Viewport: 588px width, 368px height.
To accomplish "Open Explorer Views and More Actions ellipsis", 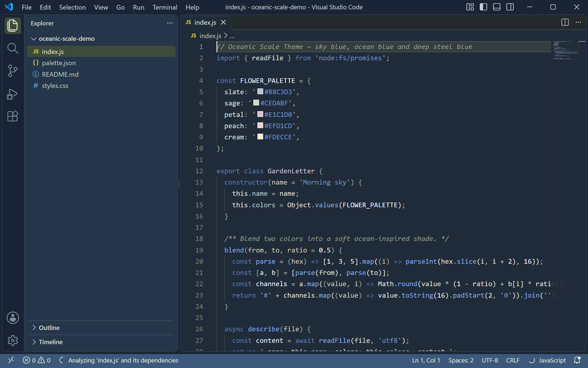I will click(x=170, y=23).
